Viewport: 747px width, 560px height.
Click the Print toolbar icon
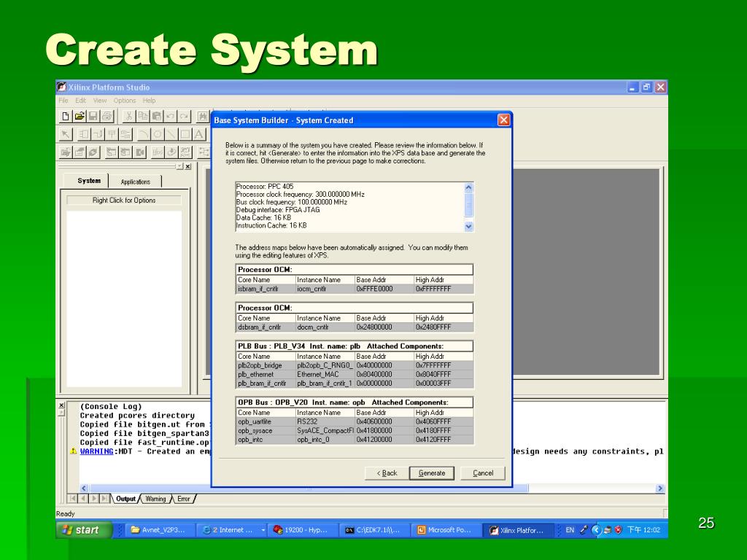tap(107, 116)
